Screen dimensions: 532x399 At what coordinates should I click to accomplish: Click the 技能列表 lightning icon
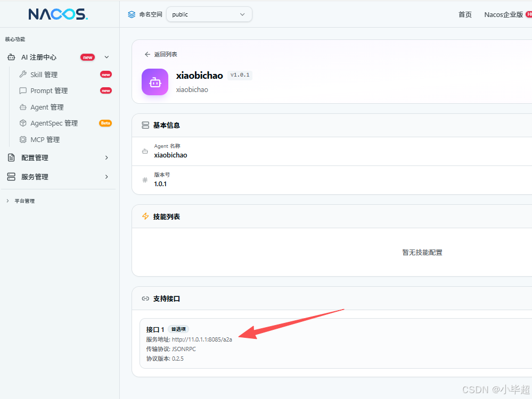tap(145, 217)
